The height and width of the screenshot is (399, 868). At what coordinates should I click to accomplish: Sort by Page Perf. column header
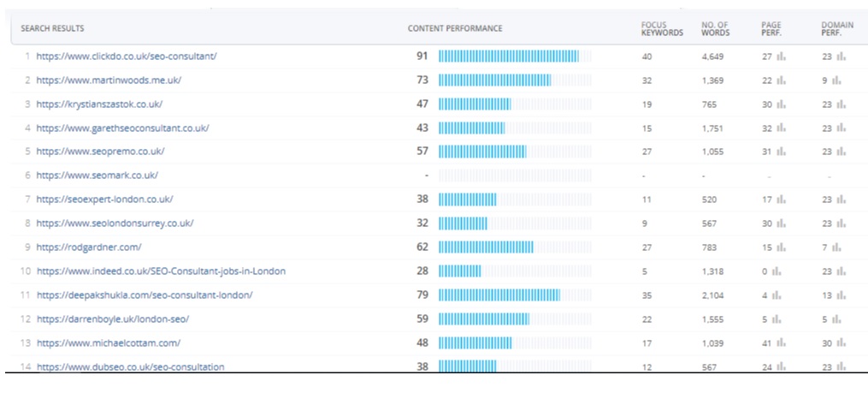(771, 29)
